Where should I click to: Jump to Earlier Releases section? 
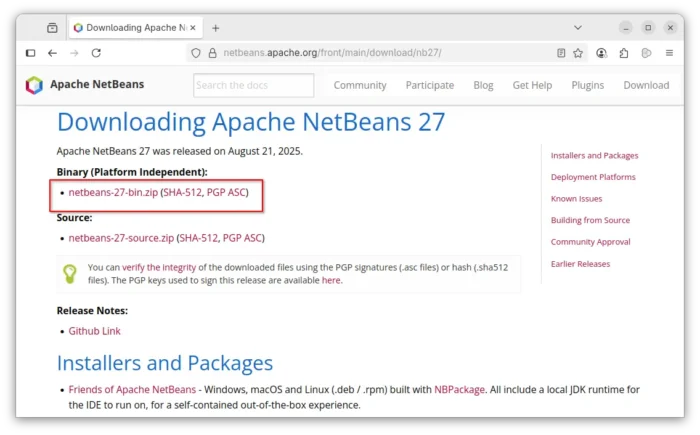[x=580, y=264]
